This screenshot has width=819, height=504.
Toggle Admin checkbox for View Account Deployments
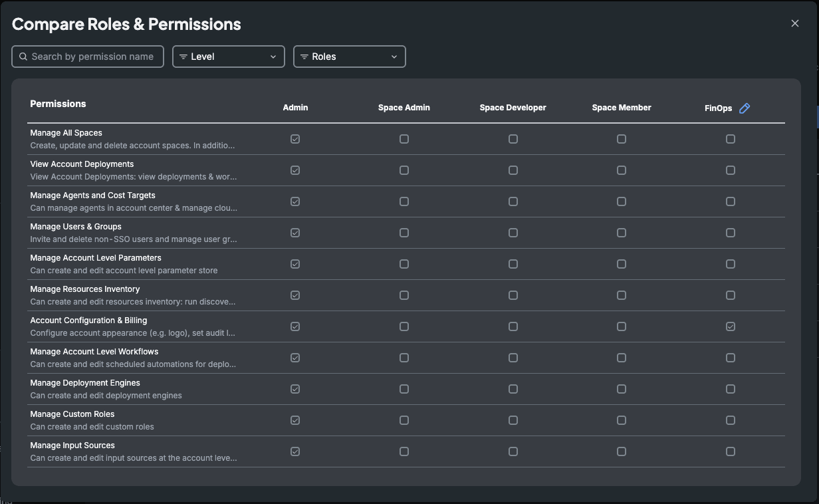(295, 170)
